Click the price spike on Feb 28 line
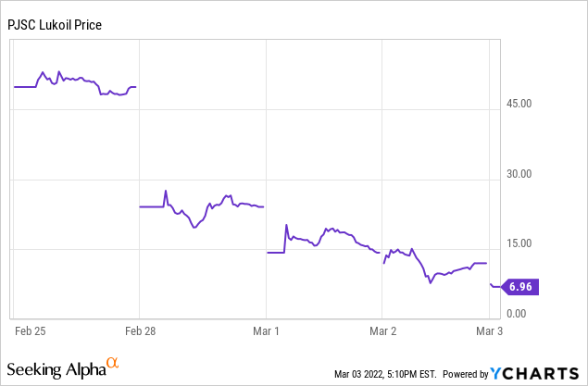Viewport: 588px width, 386px height. click(166, 191)
